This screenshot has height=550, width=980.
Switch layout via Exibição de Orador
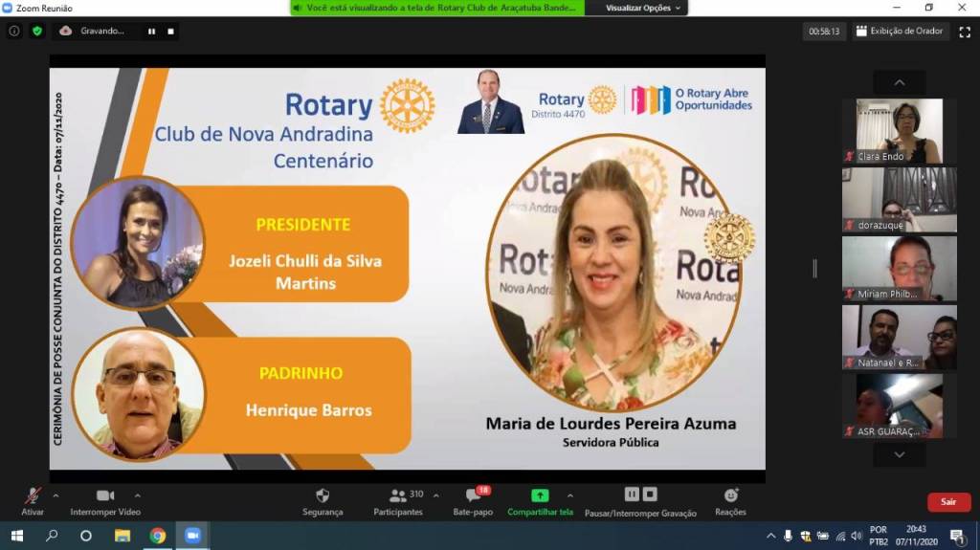(900, 32)
